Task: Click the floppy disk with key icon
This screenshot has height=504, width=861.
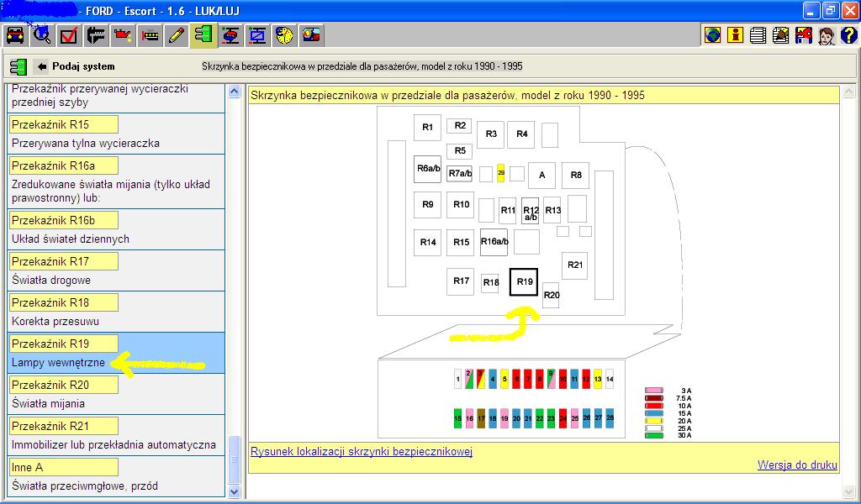Action: (804, 35)
